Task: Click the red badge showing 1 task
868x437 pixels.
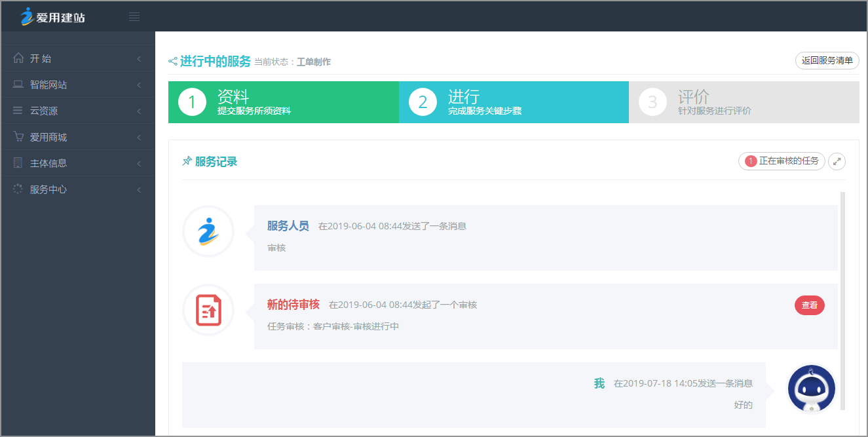Action: pyautogui.click(x=751, y=161)
